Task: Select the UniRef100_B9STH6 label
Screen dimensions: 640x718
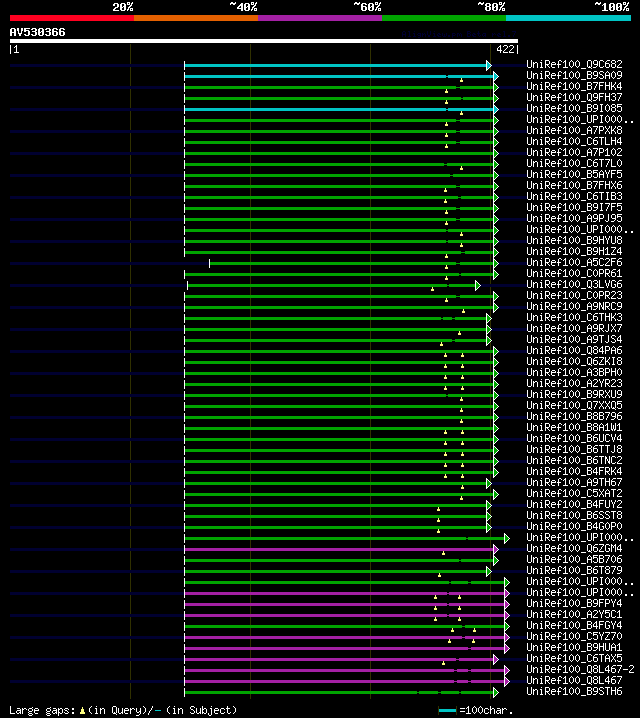Action: click(574, 691)
